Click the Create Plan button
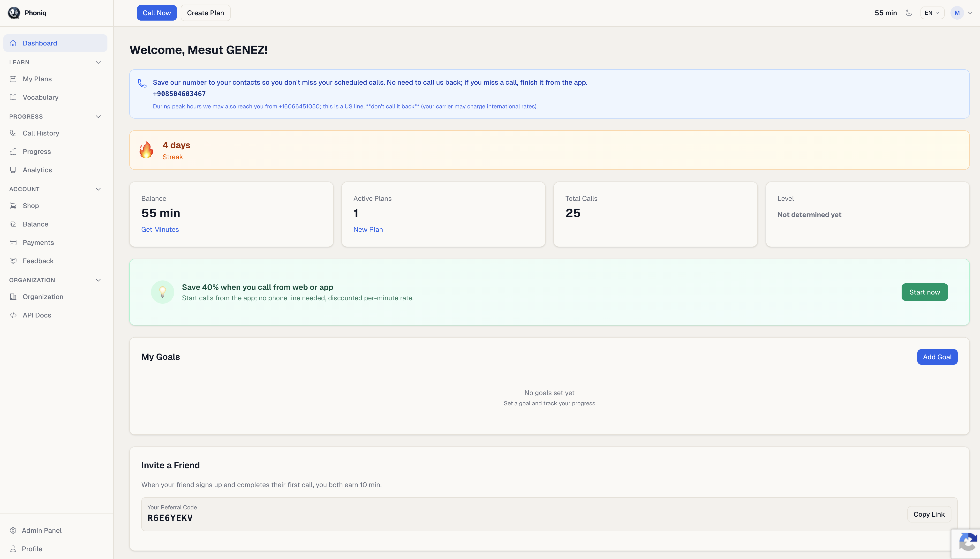Screen dimensions: 980x559 205,13
